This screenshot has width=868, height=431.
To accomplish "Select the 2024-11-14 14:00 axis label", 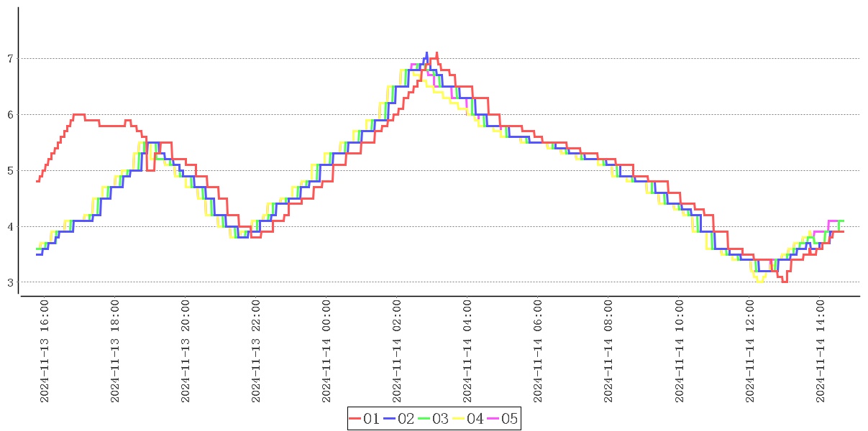I will (821, 351).
